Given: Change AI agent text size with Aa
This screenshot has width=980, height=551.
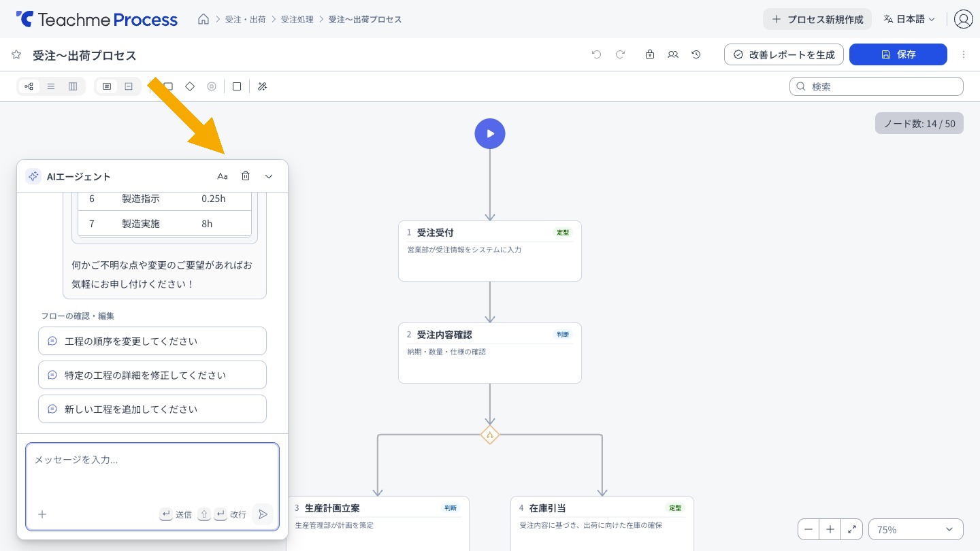Looking at the screenshot, I should coord(223,176).
